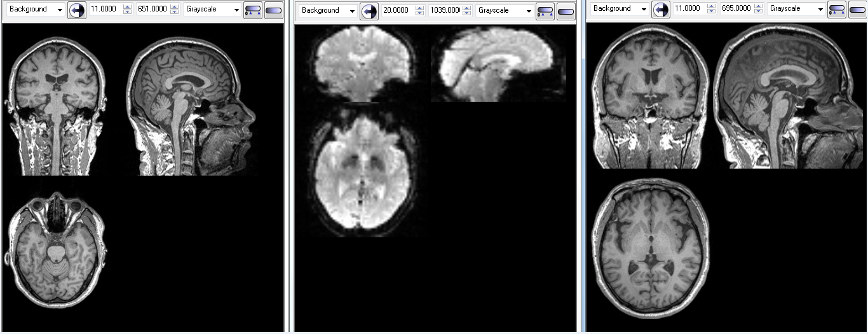Toggle plain color bar icon in 695.0000 window
Image resolution: width=868 pixels, height=334 pixels.
(858, 9)
